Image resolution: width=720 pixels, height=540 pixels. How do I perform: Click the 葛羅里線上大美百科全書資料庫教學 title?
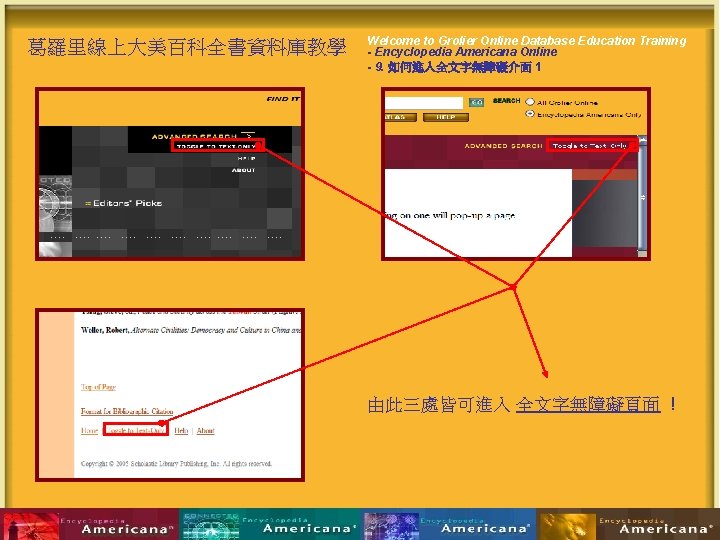click(186, 47)
